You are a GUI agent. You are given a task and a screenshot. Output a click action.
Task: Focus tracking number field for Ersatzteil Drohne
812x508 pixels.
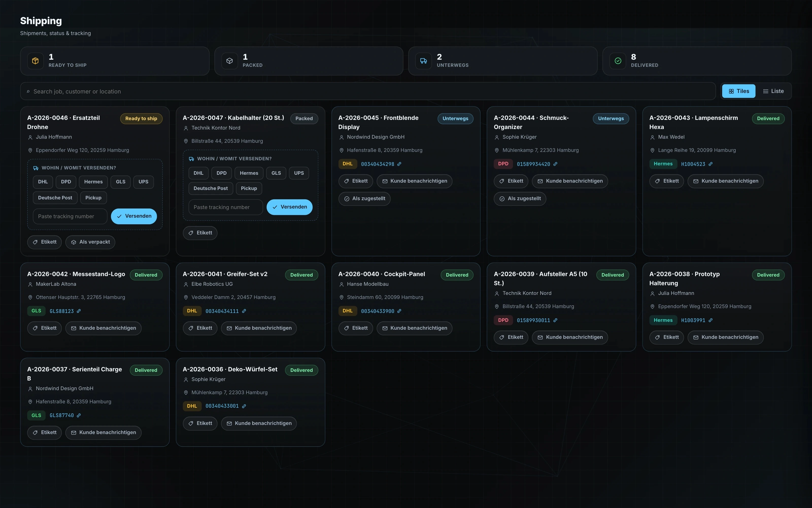[x=70, y=216]
